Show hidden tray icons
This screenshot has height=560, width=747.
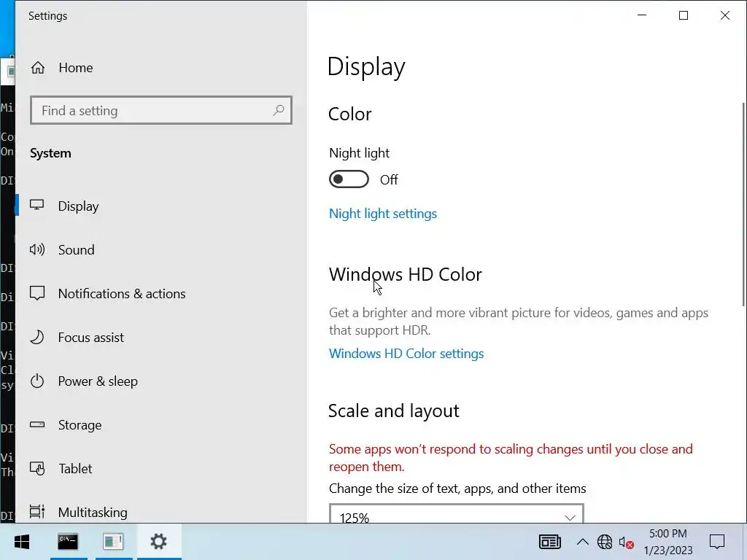[582, 542]
